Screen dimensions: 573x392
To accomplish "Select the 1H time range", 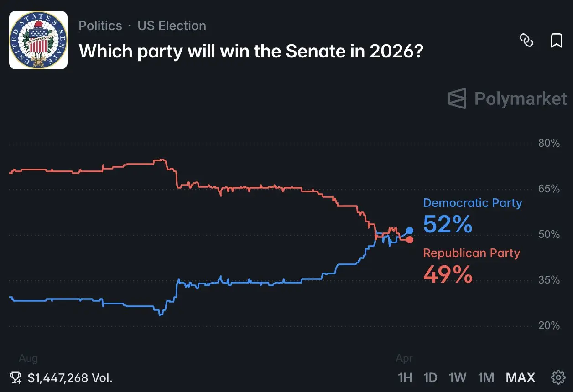I will coord(405,377).
